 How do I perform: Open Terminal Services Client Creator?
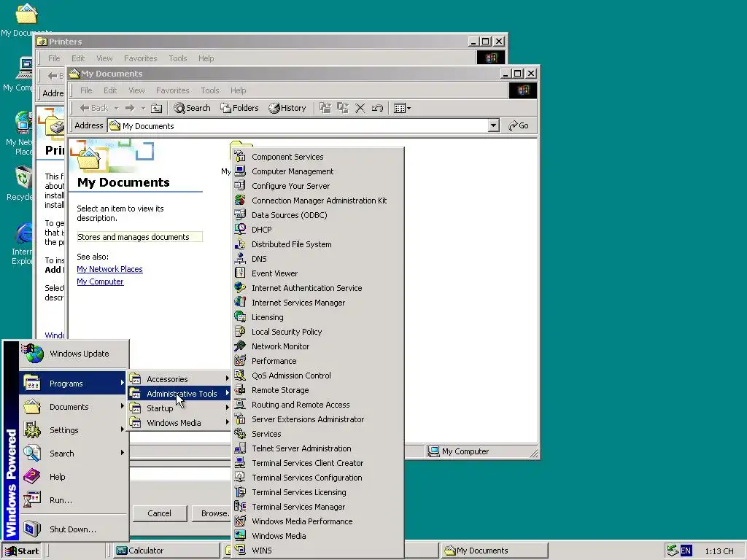318,463
